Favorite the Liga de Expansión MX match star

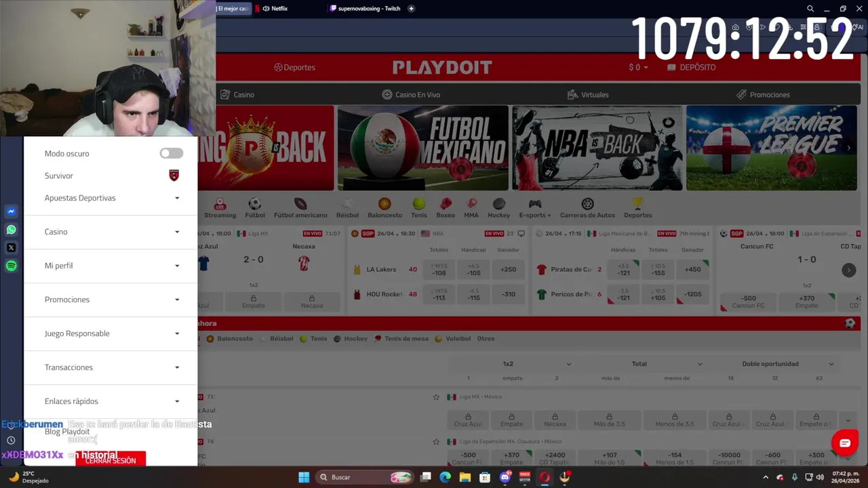click(x=436, y=442)
